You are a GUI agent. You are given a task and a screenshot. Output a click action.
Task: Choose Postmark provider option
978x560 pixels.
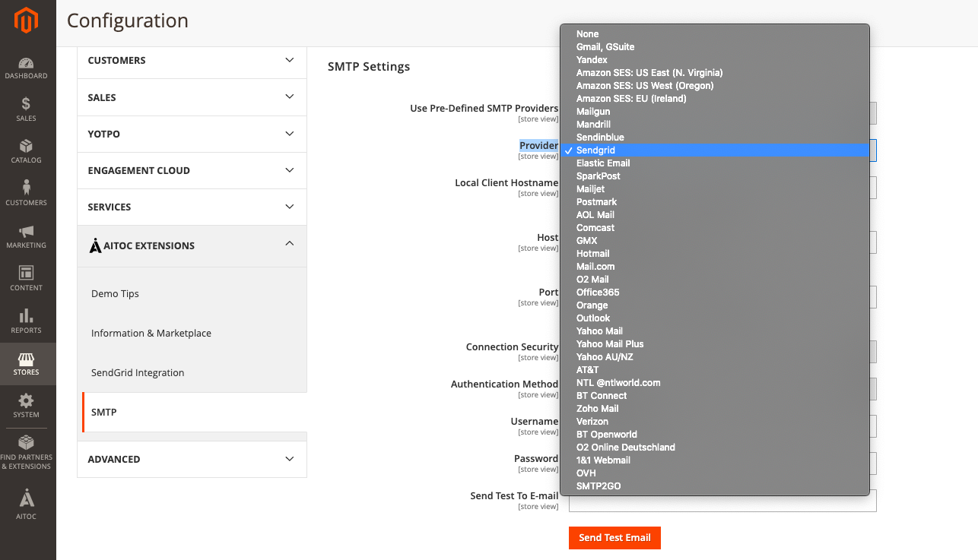(715, 202)
